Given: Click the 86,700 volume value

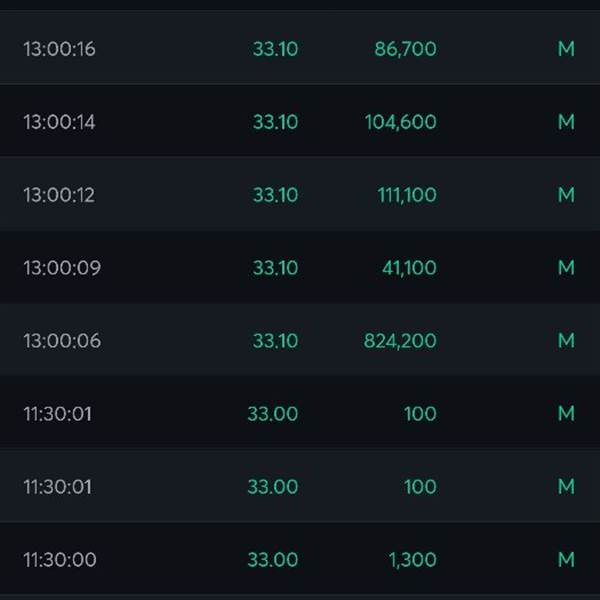Looking at the screenshot, I should 405,49.
